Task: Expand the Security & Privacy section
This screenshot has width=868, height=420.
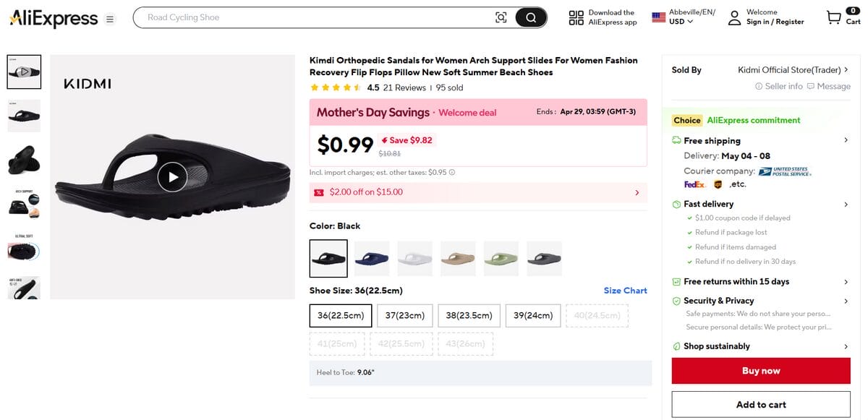Action: point(845,301)
